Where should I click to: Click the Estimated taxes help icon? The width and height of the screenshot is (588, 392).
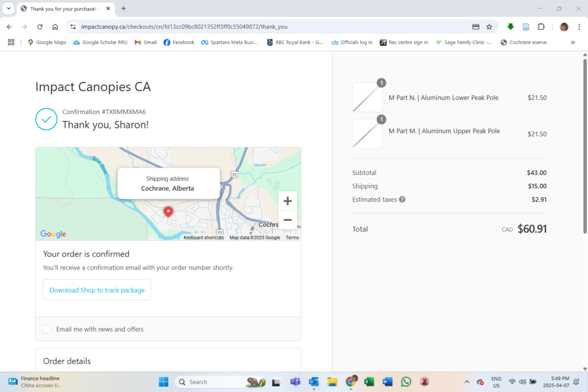[402, 199]
